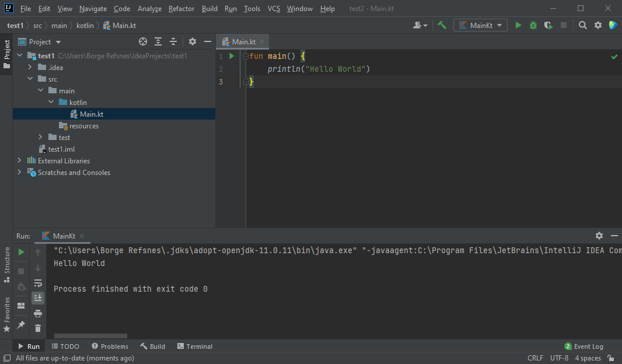The height and width of the screenshot is (364, 622).
Task: Switch to the Terminal tool window tab
Action: pyautogui.click(x=195, y=346)
